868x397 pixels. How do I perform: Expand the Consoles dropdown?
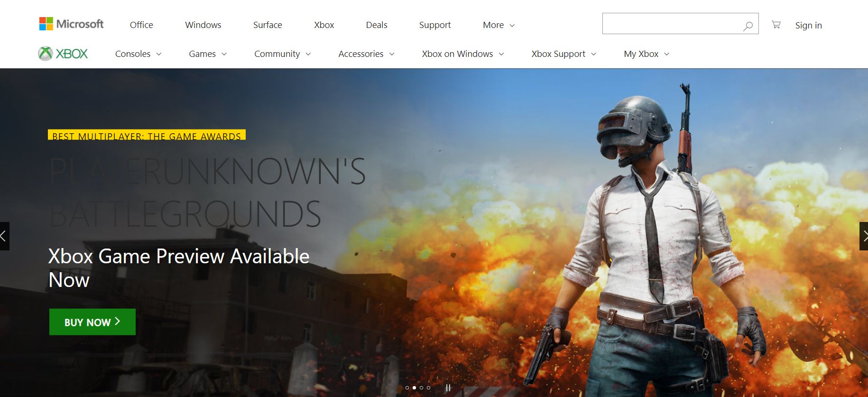138,54
